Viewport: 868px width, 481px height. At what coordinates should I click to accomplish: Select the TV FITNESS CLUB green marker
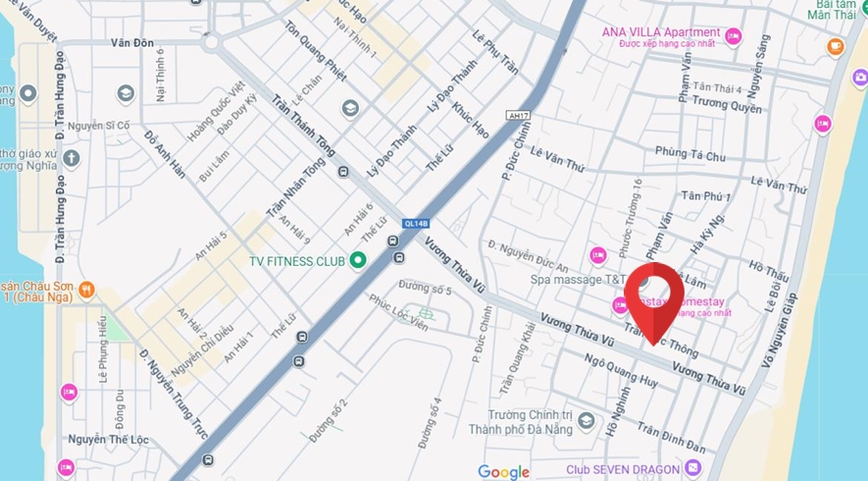[x=358, y=260]
